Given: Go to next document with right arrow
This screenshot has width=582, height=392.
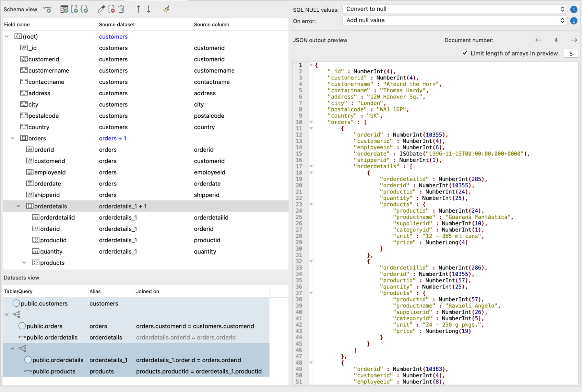Looking at the screenshot, I should 574,40.
